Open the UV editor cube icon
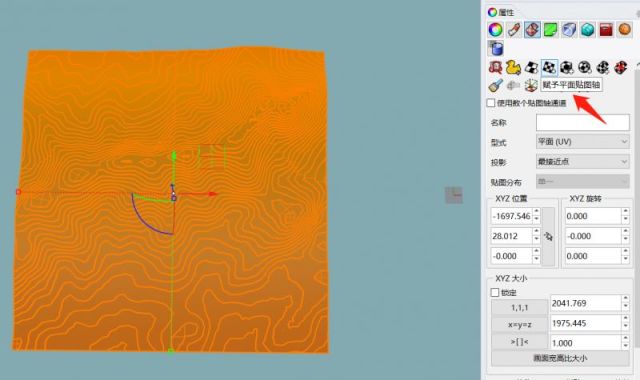The height and width of the screenshot is (380, 640). pos(531,85)
